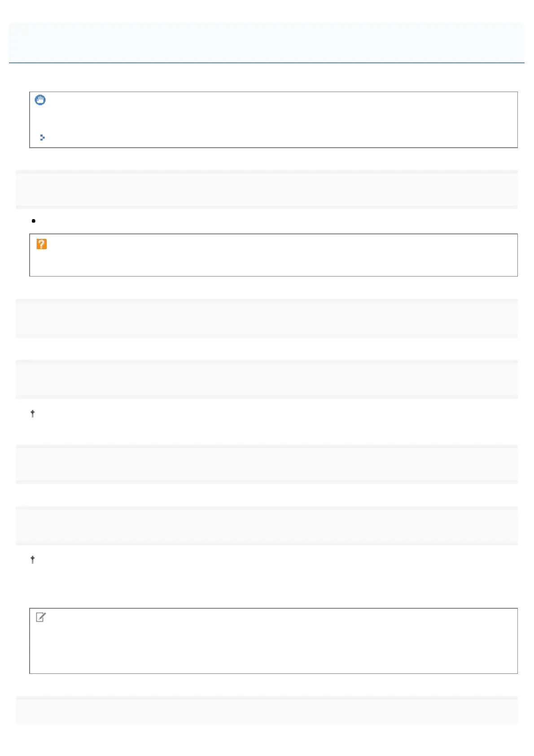
Task: Click the gray bar just below the upper dagger
Action: point(267,464)
